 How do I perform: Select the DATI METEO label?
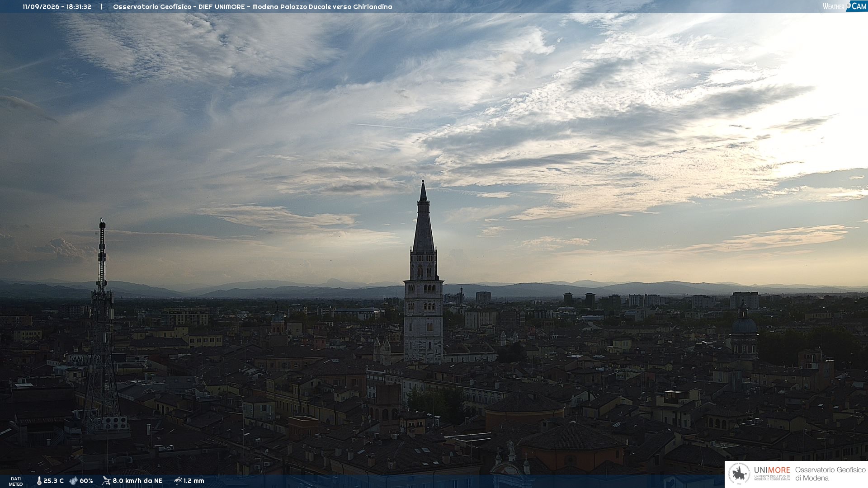click(x=16, y=481)
